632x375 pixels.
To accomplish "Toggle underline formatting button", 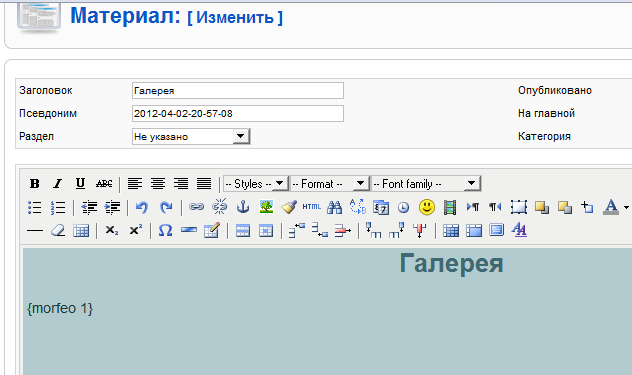I will click(80, 184).
